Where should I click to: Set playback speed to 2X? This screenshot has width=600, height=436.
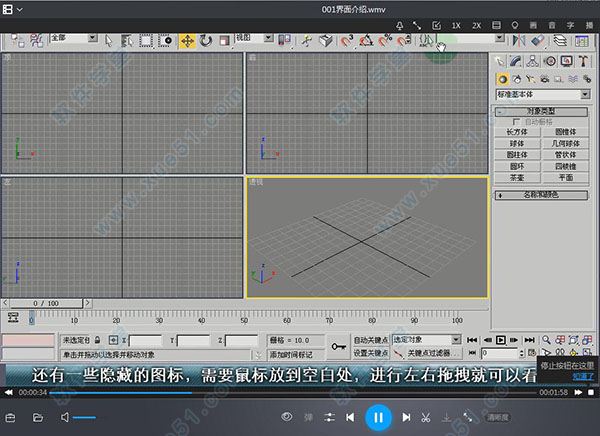[476, 26]
